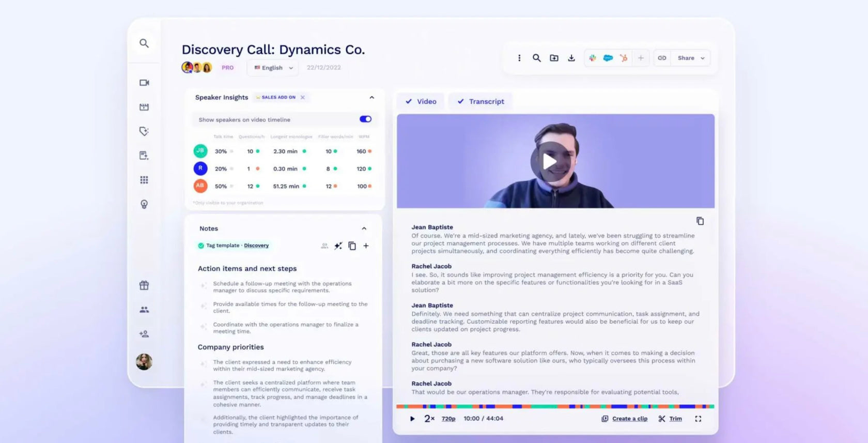868x443 pixels.
Task: Click the Slack integration icon
Action: [x=593, y=58]
